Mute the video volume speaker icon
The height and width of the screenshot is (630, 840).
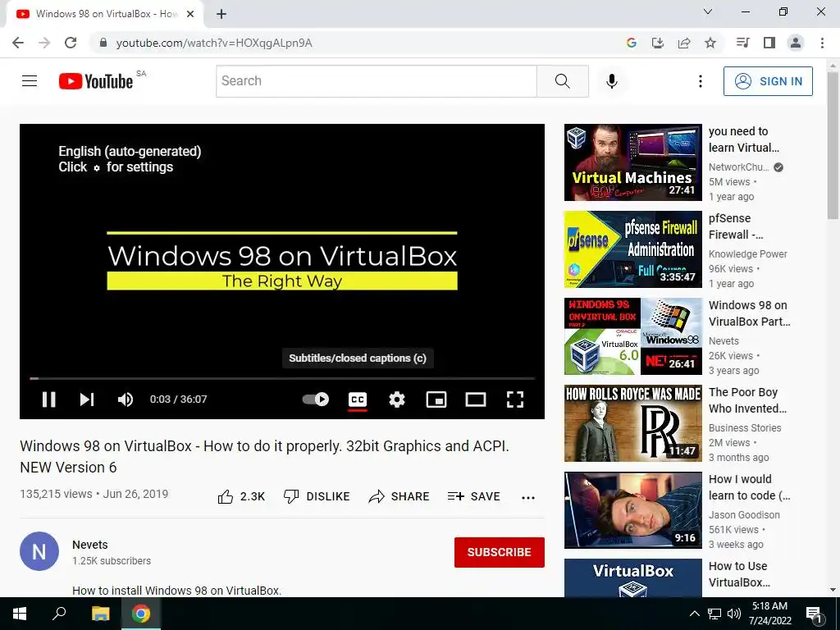point(126,399)
